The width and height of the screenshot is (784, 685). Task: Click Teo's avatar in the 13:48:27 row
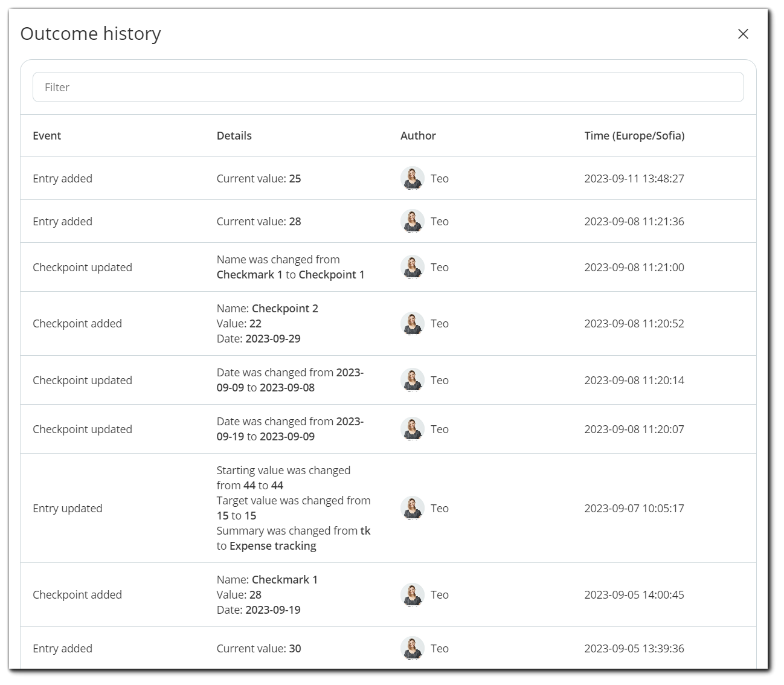[x=413, y=178]
